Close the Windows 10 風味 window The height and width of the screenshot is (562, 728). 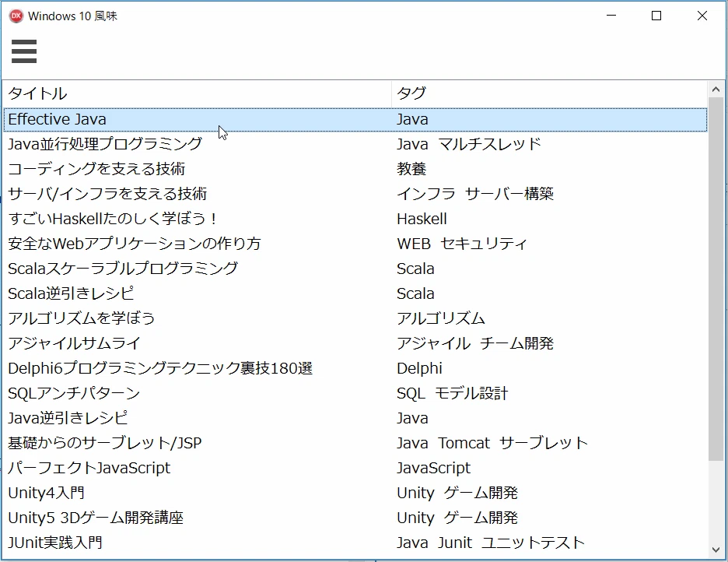tap(702, 16)
